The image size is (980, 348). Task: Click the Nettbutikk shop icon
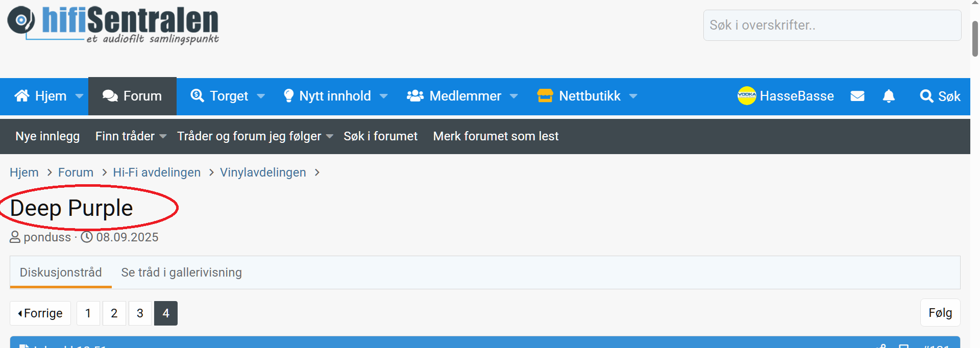[545, 96]
